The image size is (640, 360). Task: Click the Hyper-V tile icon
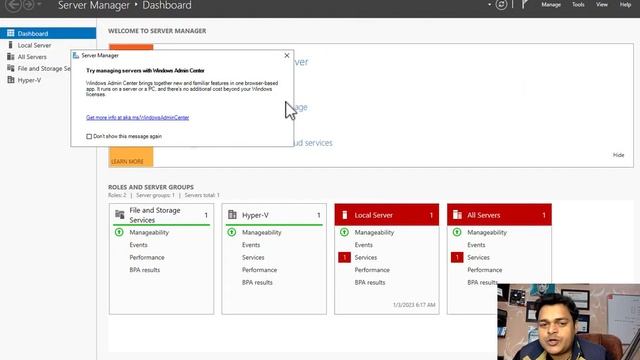232,214
